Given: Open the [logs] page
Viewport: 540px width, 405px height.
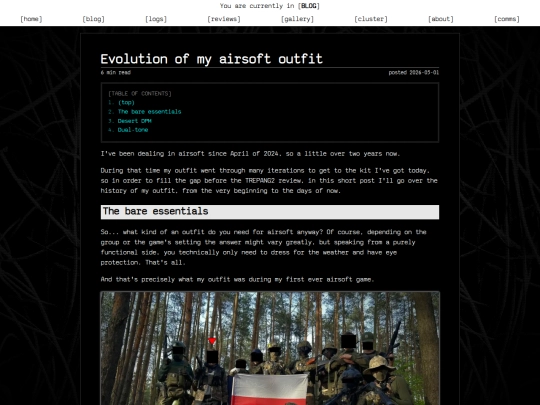Looking at the screenshot, I should (x=156, y=19).
